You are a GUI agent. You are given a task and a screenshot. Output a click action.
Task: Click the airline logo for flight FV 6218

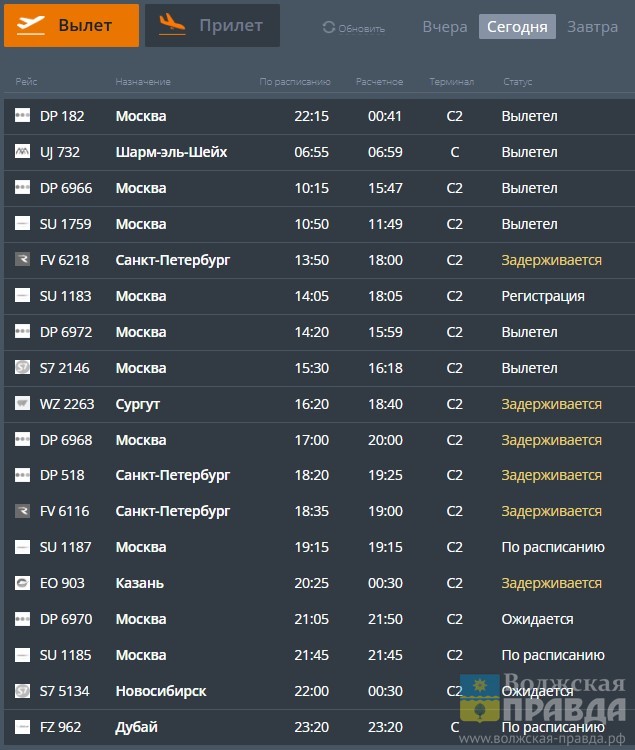point(22,260)
